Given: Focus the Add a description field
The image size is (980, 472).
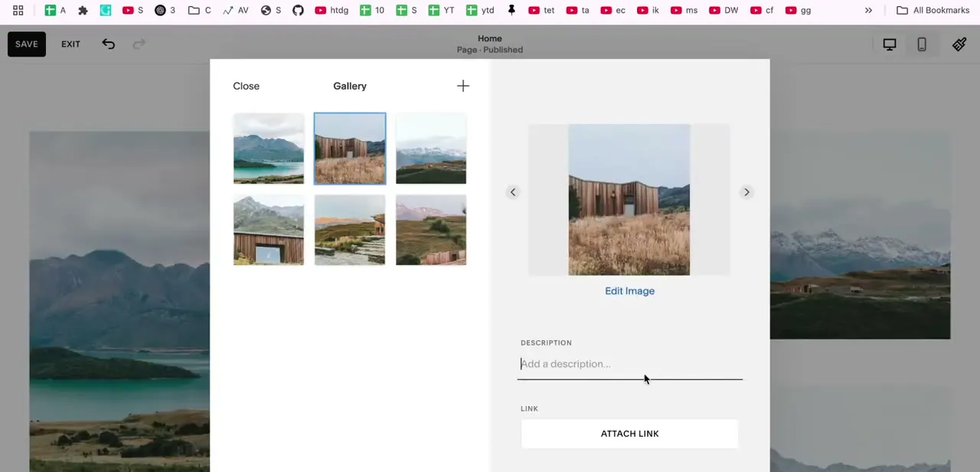Looking at the screenshot, I should tap(630, 365).
